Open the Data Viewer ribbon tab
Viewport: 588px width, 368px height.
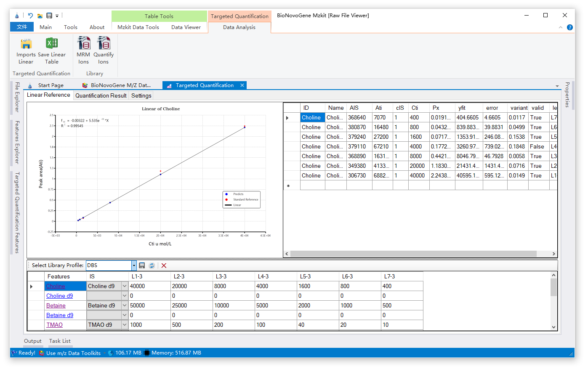tap(186, 27)
